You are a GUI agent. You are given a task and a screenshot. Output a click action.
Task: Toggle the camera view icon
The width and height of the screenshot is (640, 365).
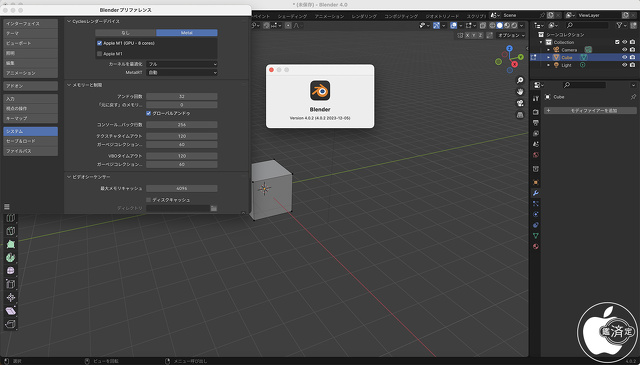point(520,103)
